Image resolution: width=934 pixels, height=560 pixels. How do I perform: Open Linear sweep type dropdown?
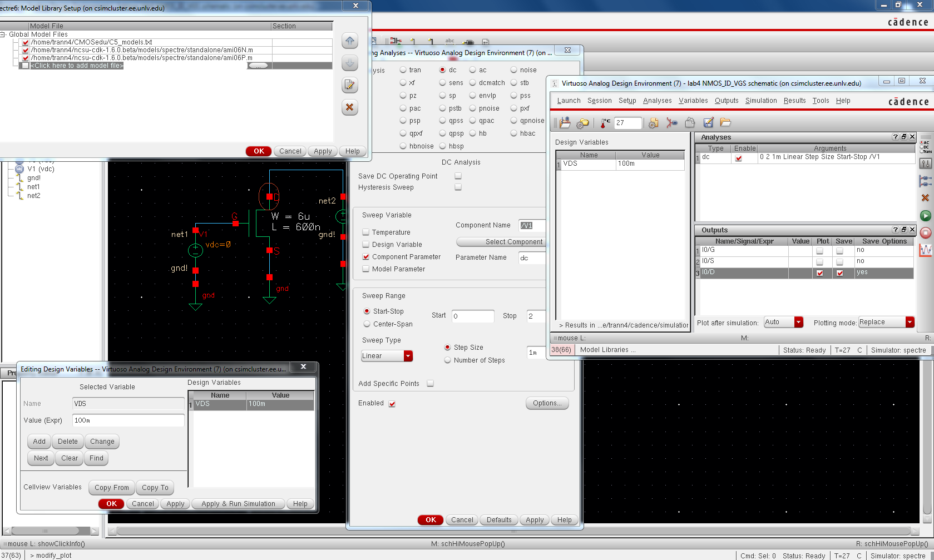coord(387,356)
